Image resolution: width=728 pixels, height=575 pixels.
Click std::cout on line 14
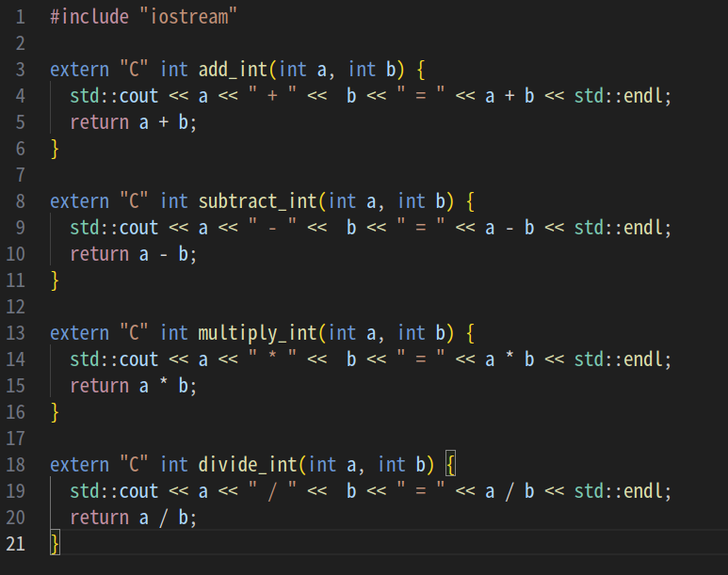pyautogui.click(x=114, y=359)
